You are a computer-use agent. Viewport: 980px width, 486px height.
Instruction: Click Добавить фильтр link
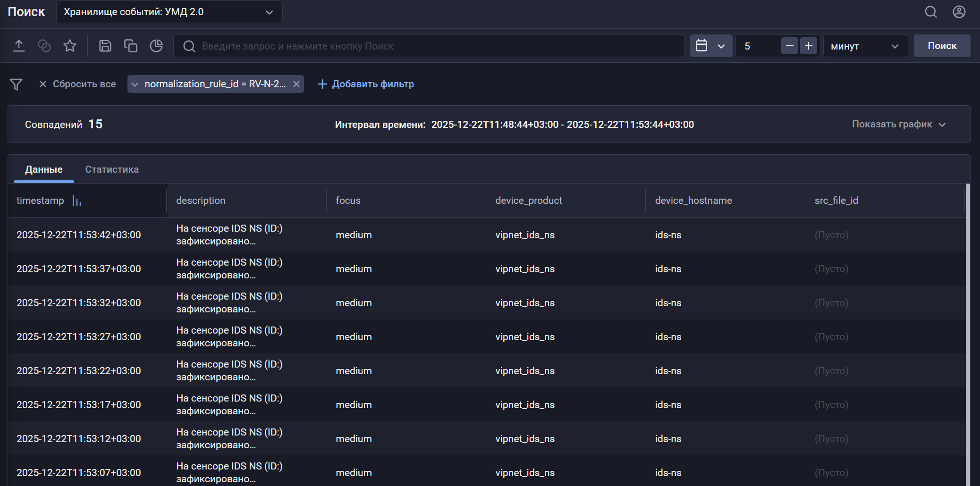366,84
